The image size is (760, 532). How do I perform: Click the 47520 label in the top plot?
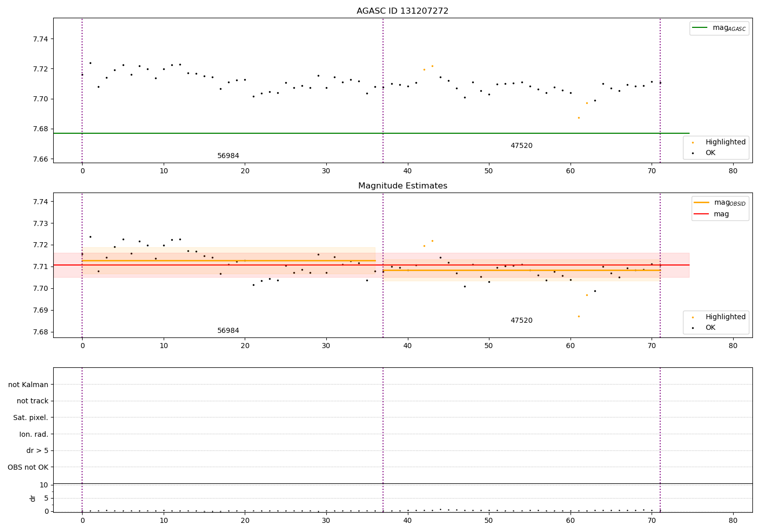521,146
